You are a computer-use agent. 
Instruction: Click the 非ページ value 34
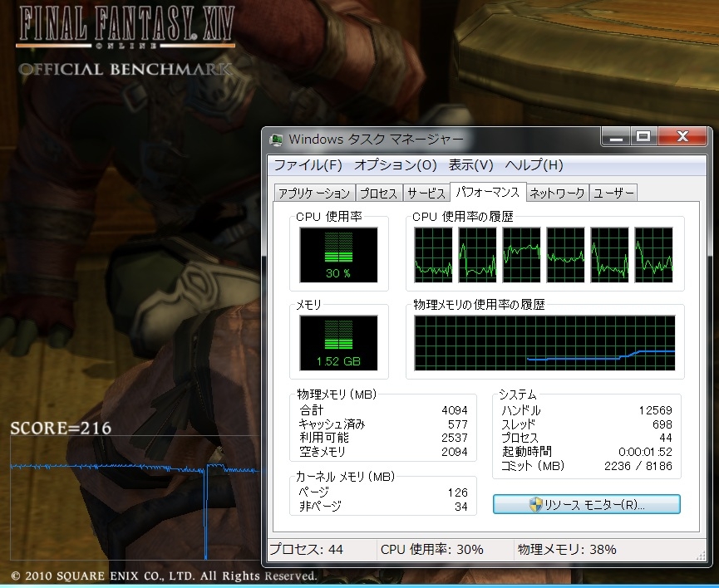(x=460, y=507)
